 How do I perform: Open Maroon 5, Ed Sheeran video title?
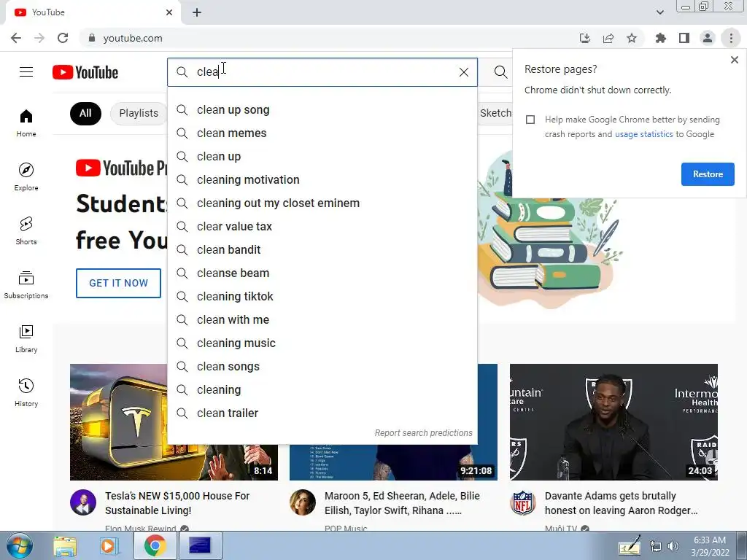pos(402,503)
